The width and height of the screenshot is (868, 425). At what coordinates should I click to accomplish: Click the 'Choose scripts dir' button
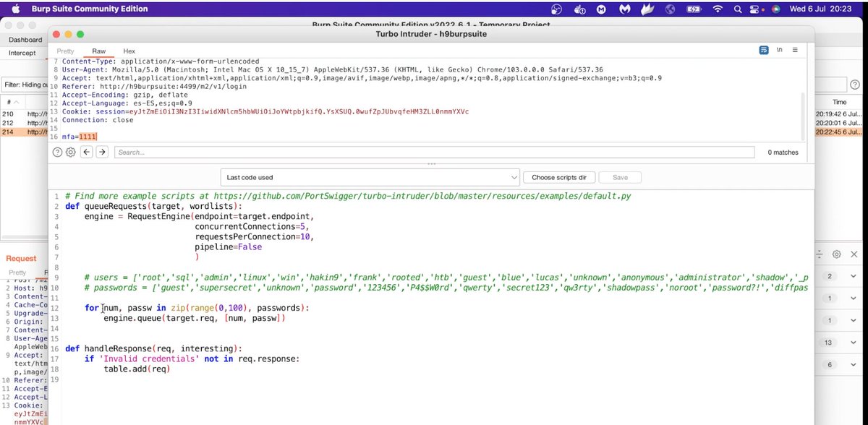tap(558, 177)
